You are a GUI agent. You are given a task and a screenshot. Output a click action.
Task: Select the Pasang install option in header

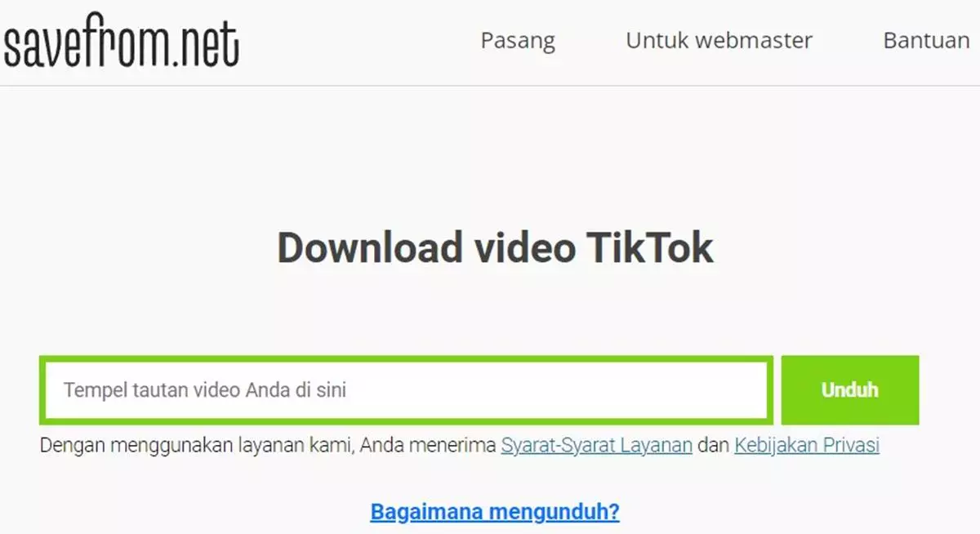[518, 41]
